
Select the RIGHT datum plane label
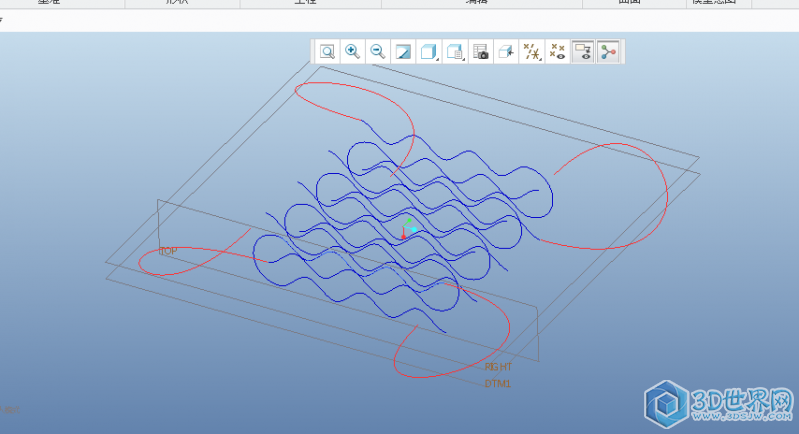click(x=498, y=367)
